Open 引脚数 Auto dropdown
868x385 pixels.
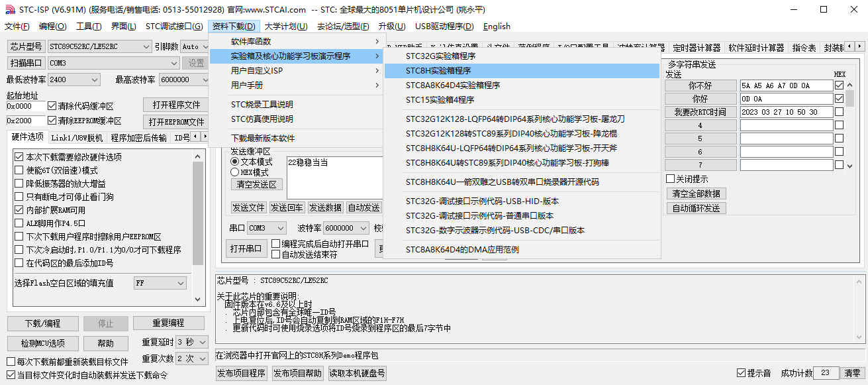coord(193,46)
